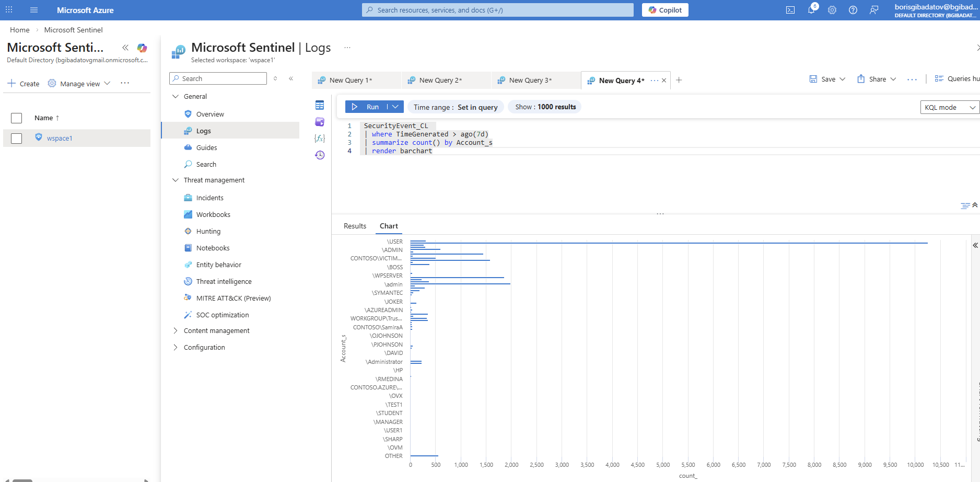Screen dimensions: 980x482
Task: Open the notifications bell icon
Action: [x=811, y=10]
